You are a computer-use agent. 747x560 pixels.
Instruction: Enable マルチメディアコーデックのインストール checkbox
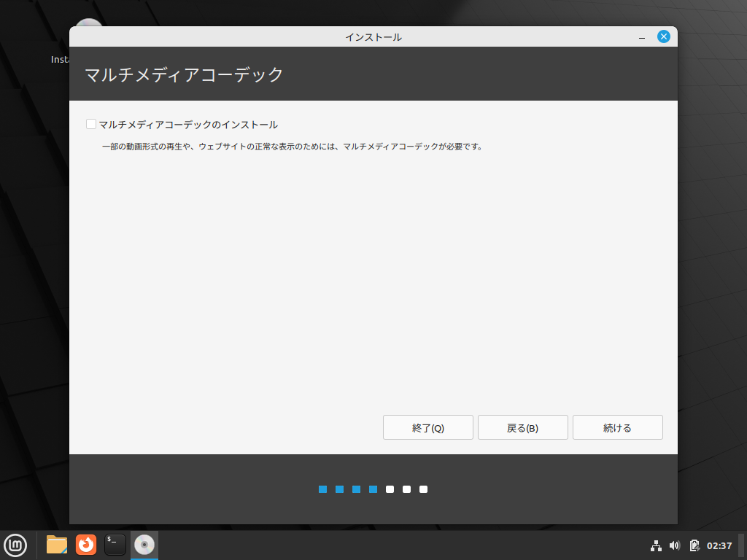[x=91, y=124]
